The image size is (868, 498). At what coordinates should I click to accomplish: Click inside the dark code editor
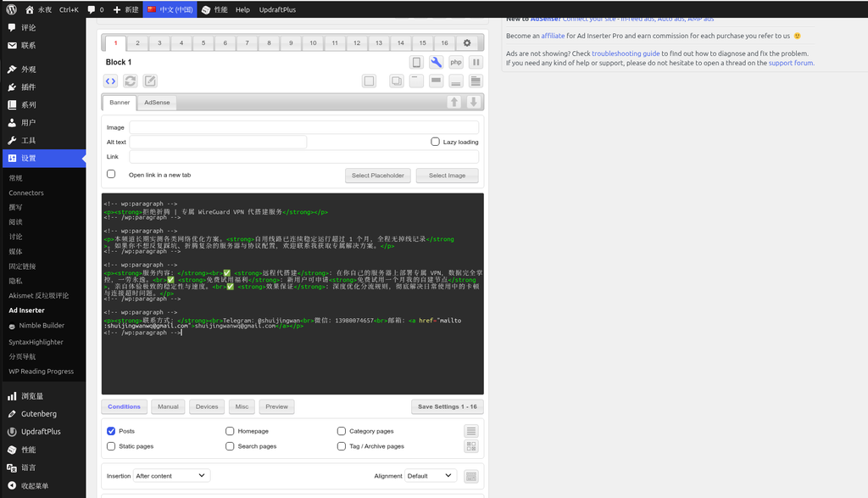point(292,294)
